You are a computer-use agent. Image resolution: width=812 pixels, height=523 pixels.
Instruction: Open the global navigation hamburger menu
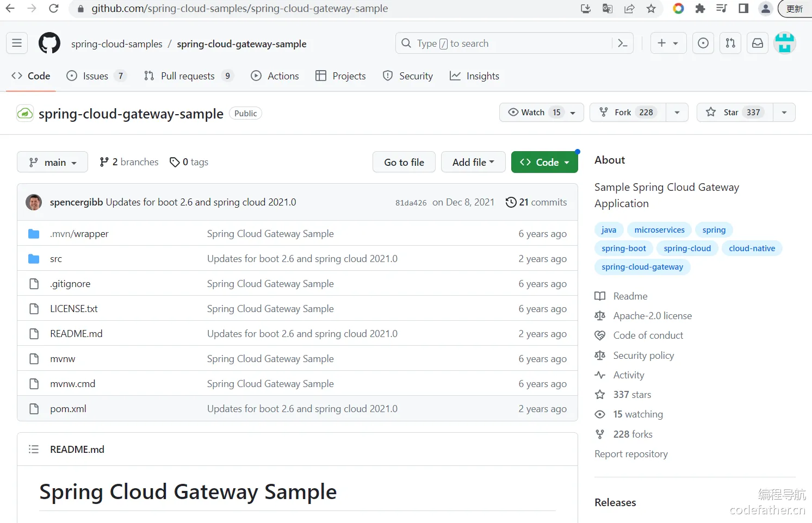click(17, 43)
